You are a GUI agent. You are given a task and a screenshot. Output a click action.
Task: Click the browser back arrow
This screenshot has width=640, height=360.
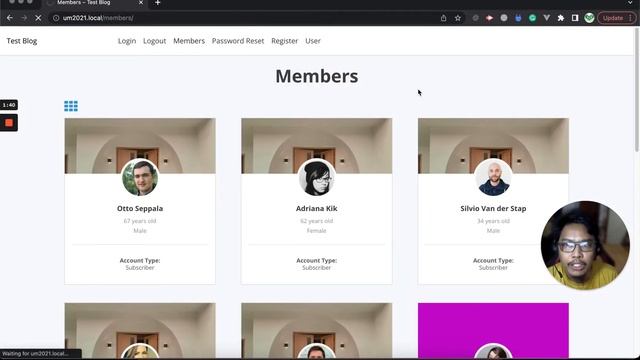[10, 18]
